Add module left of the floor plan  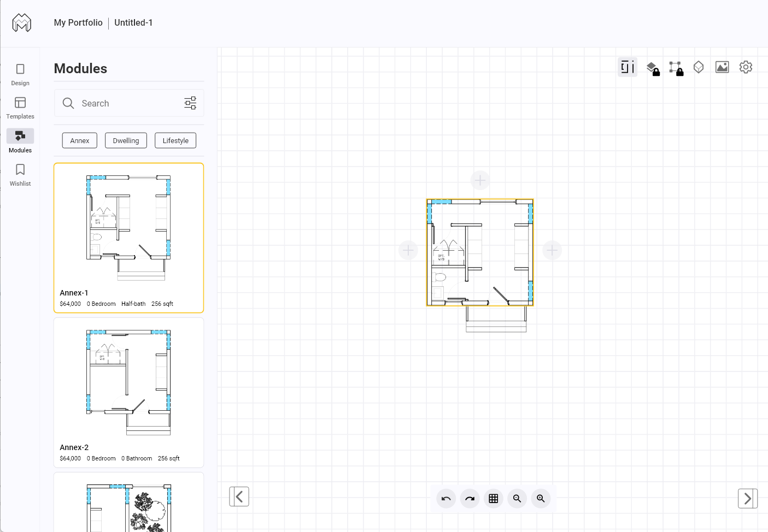(x=408, y=250)
